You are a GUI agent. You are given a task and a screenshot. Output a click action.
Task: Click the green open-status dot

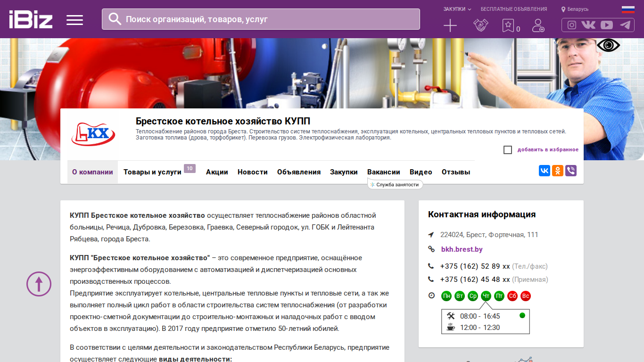(522, 315)
